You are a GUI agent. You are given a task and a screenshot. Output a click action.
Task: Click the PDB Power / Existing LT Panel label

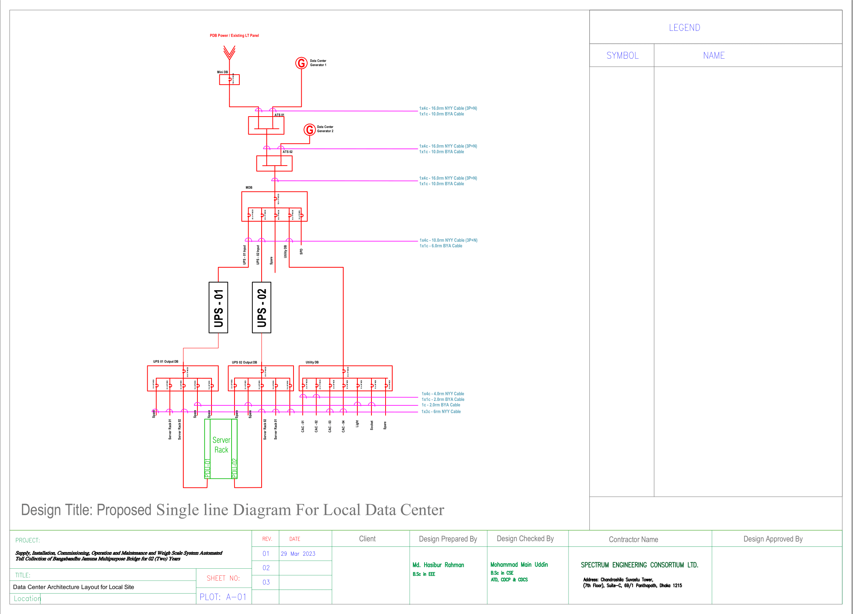coord(235,36)
